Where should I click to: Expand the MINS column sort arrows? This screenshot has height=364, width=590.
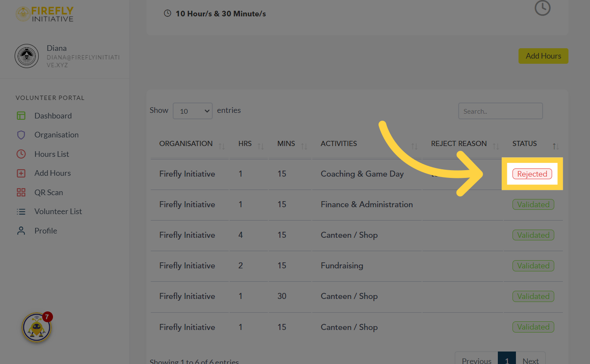tap(304, 146)
